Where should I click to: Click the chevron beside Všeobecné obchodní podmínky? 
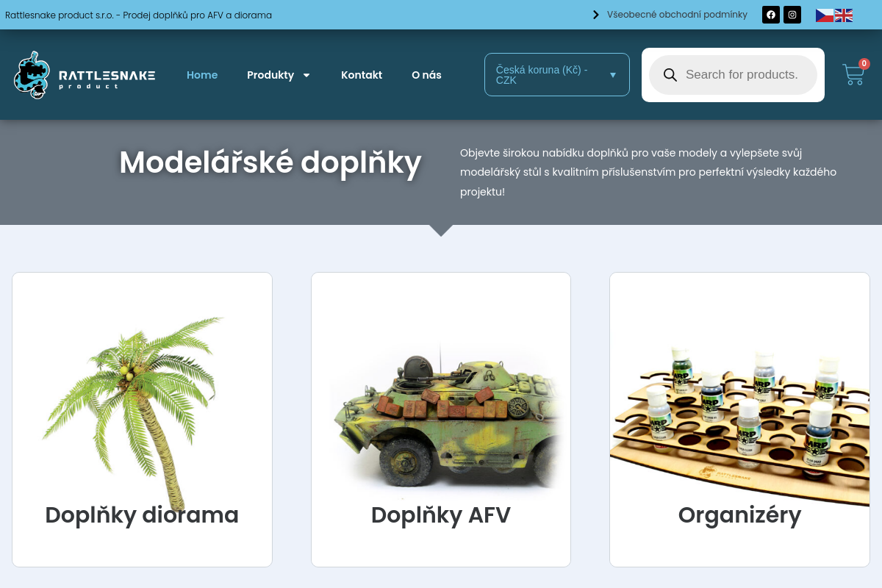[596, 15]
